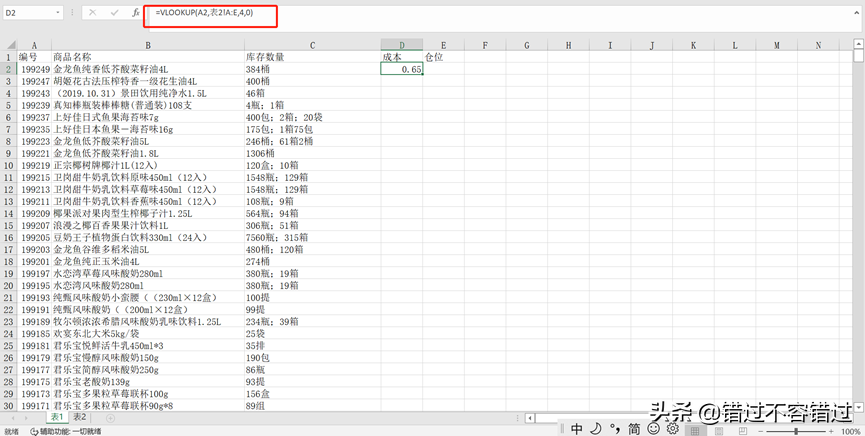The width and height of the screenshot is (865, 436).
Task: Select column B header
Action: [x=148, y=46]
